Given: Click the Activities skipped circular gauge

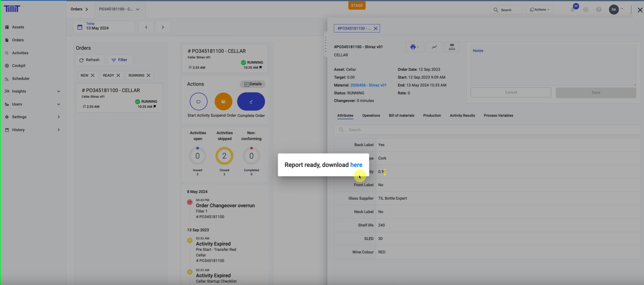Looking at the screenshot, I should [224, 156].
